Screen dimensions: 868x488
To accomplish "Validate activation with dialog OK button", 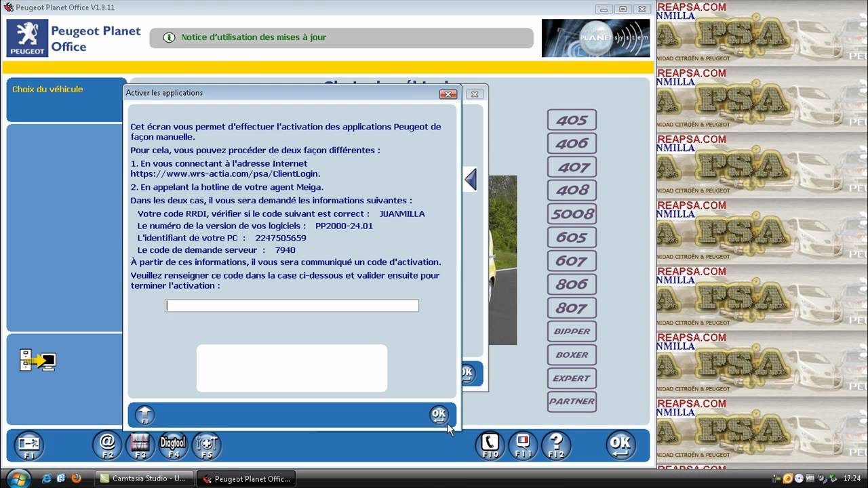I will pyautogui.click(x=439, y=415).
